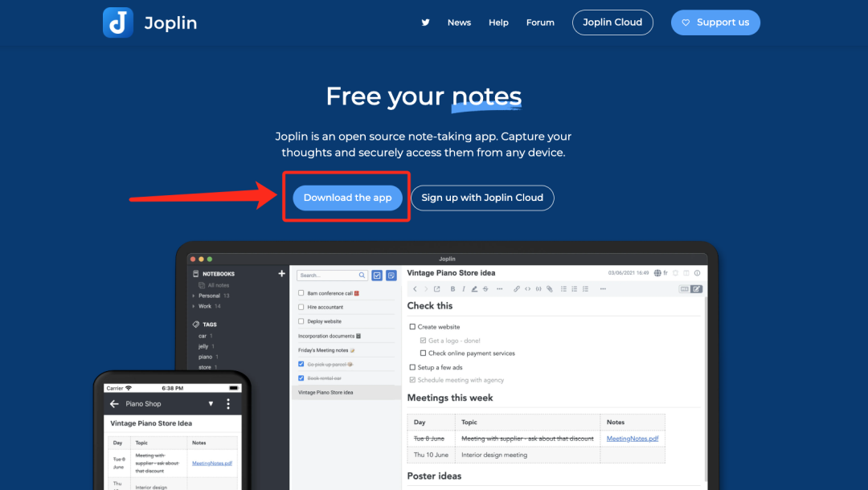Click the new note button icon
Screen dimensions: 868x490
[x=391, y=276]
